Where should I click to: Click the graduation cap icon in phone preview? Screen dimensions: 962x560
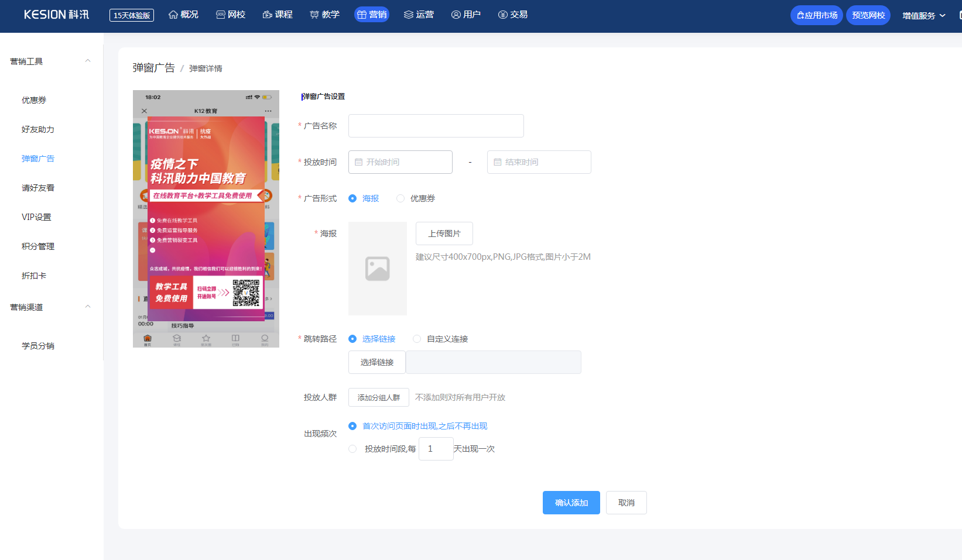coord(177,339)
